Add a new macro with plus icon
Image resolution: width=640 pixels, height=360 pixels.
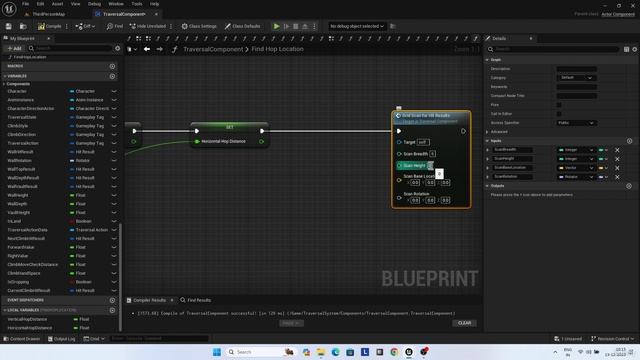point(112,66)
